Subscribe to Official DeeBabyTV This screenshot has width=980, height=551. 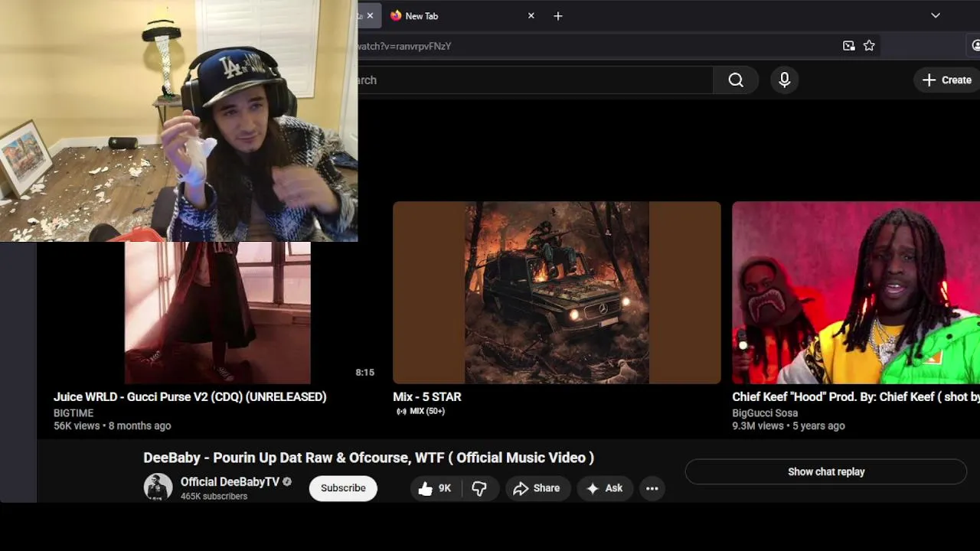[x=343, y=488]
